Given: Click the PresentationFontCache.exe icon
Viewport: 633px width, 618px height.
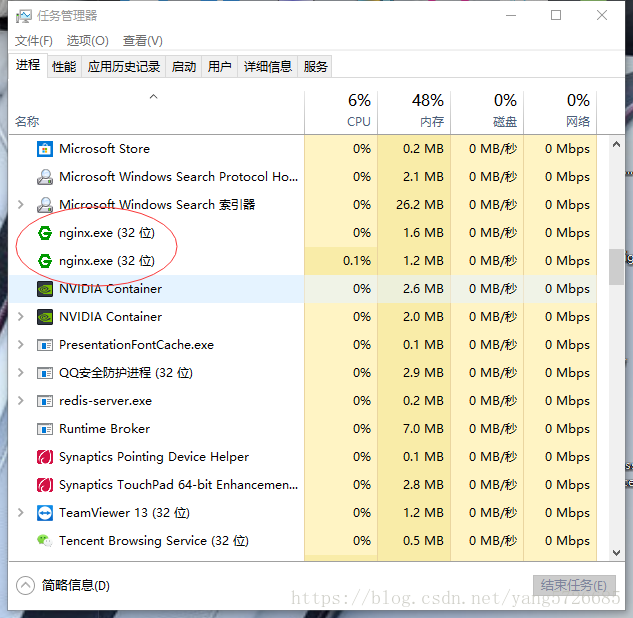Looking at the screenshot, I should click(45, 345).
